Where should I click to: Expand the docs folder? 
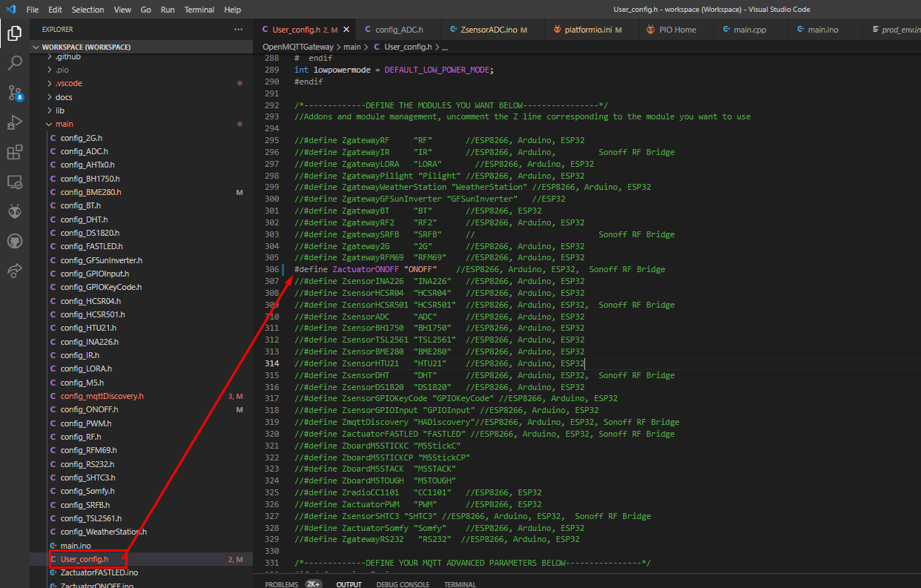click(x=141, y=97)
